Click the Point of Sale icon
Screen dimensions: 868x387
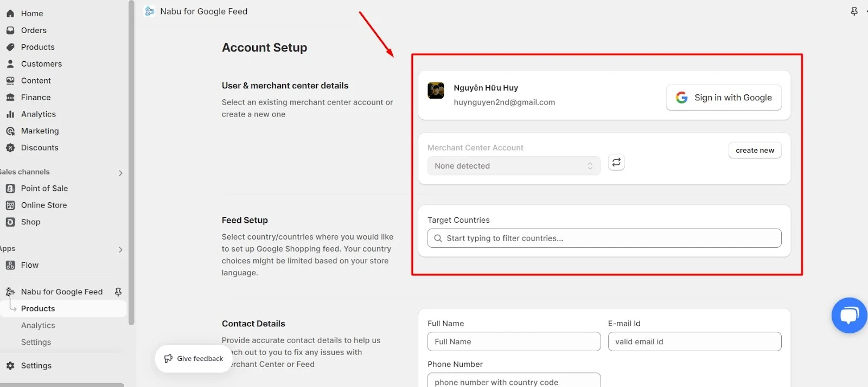point(10,189)
